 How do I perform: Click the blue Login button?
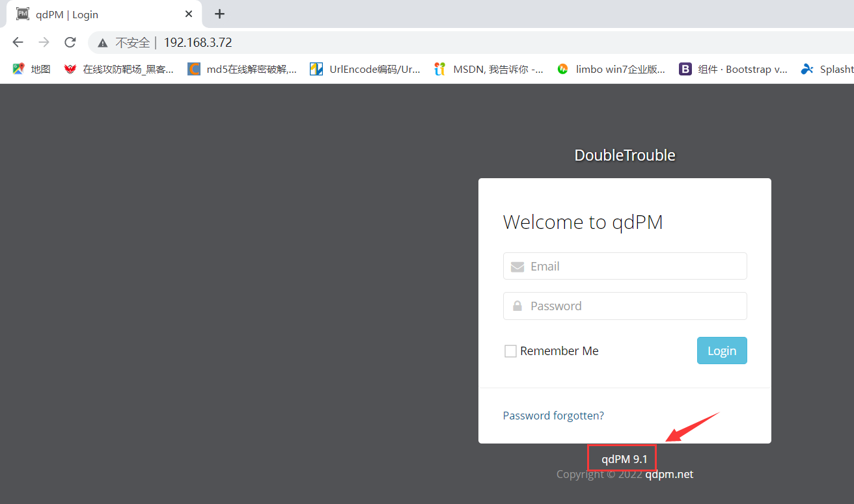722,351
